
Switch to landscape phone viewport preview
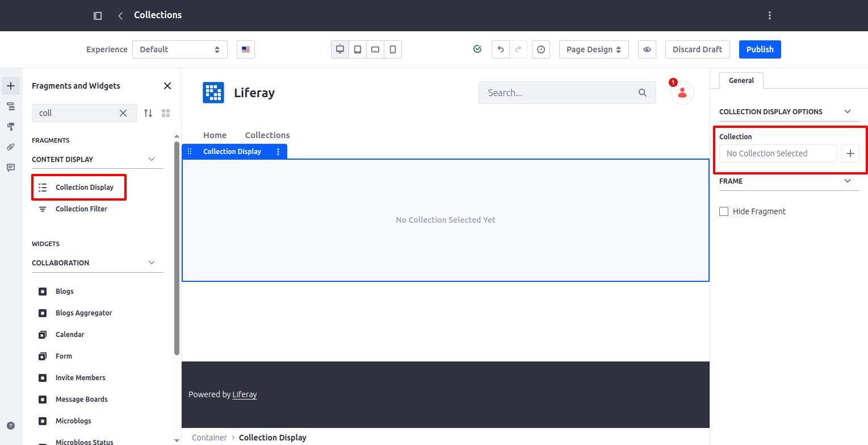tap(375, 49)
